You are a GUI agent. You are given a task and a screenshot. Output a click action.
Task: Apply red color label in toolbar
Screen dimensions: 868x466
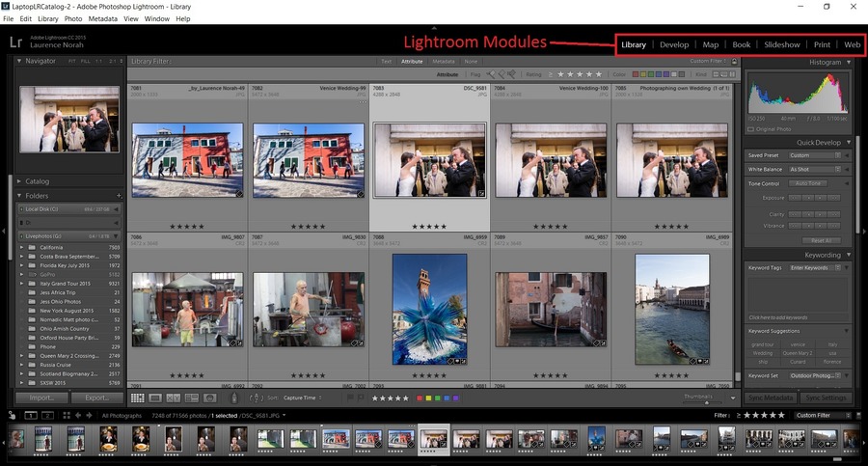click(x=420, y=397)
